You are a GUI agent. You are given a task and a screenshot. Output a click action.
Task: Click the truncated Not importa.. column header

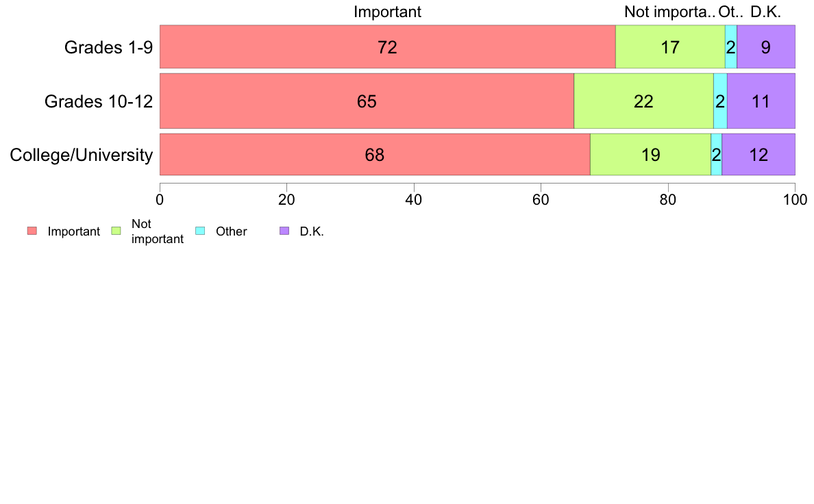(669, 12)
